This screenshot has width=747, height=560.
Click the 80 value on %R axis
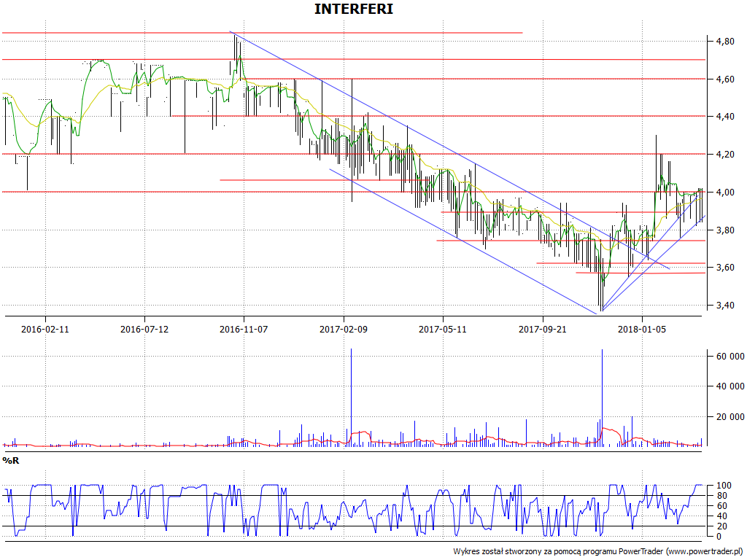(x=721, y=496)
